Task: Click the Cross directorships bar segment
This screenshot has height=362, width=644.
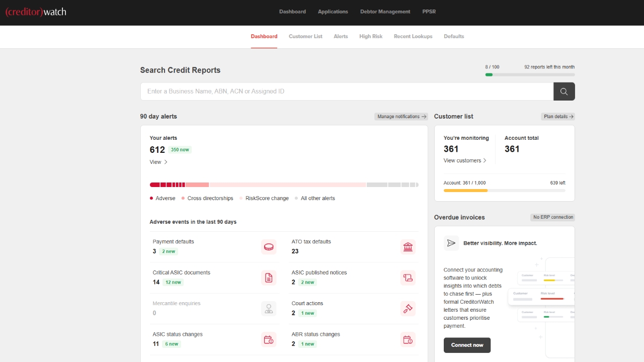Action: point(197,185)
